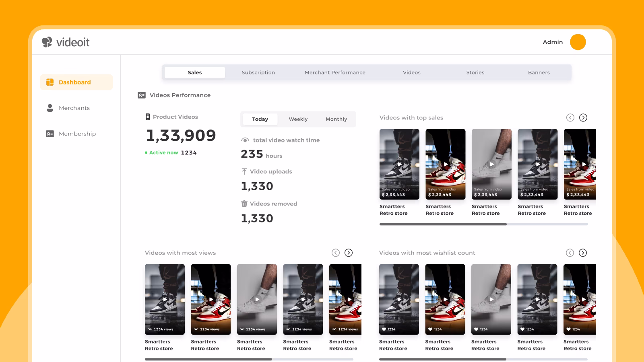Click the views eye icon on first most-viewed video
The image size is (644, 362).
coord(150,329)
